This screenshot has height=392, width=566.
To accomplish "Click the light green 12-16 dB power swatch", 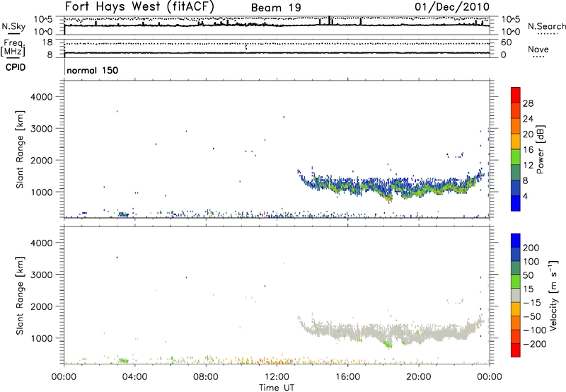I will click(516, 157).
